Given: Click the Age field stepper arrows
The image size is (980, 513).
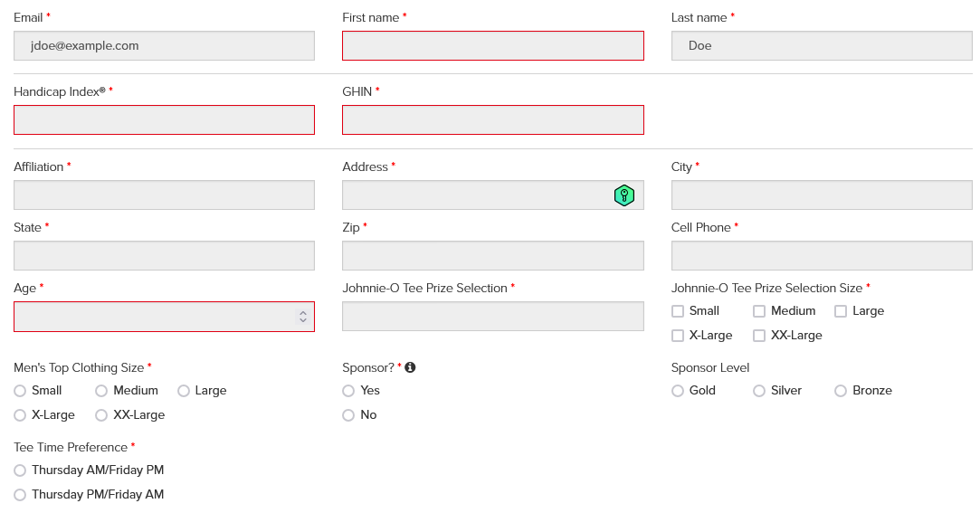Looking at the screenshot, I should (303, 317).
